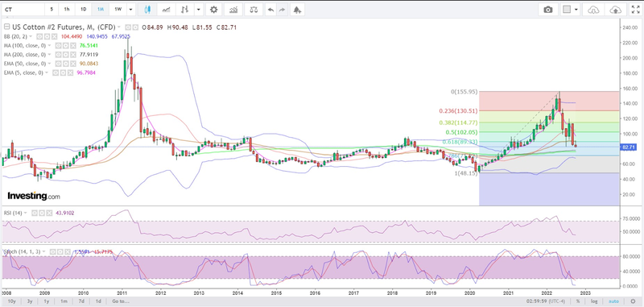Redo the chart action
The width and height of the screenshot is (644, 307).
[x=282, y=9]
